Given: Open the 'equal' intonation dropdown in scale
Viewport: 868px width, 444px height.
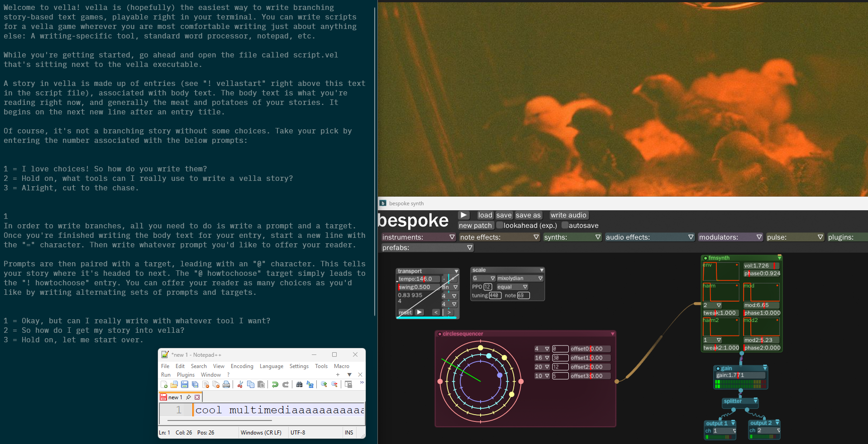Looking at the screenshot, I should pyautogui.click(x=512, y=287).
